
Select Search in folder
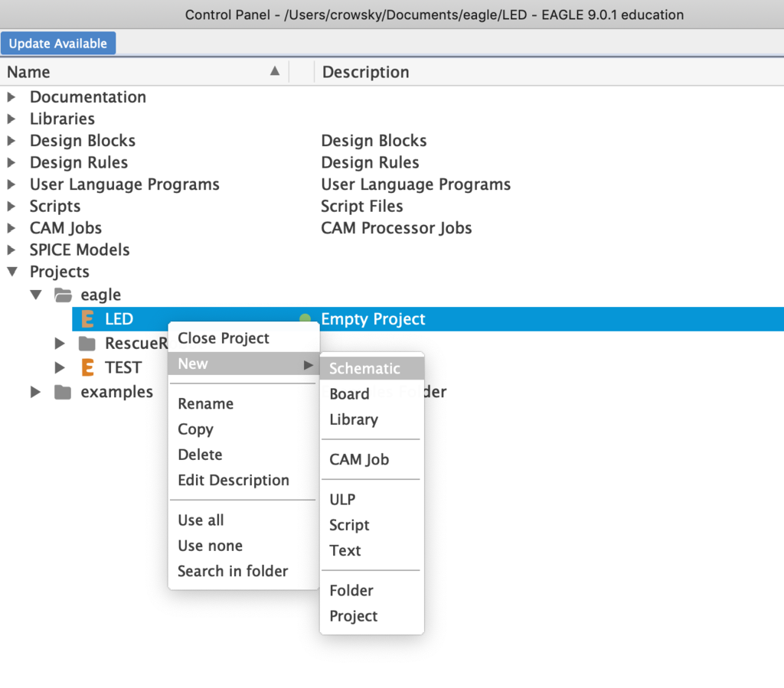244,571
